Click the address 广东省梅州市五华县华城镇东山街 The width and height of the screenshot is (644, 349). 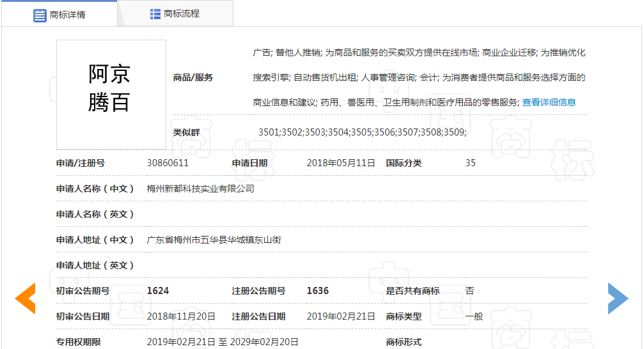[214, 240]
